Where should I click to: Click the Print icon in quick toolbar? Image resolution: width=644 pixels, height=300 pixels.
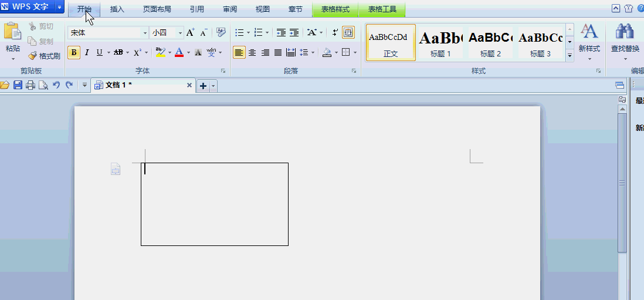coord(30,85)
